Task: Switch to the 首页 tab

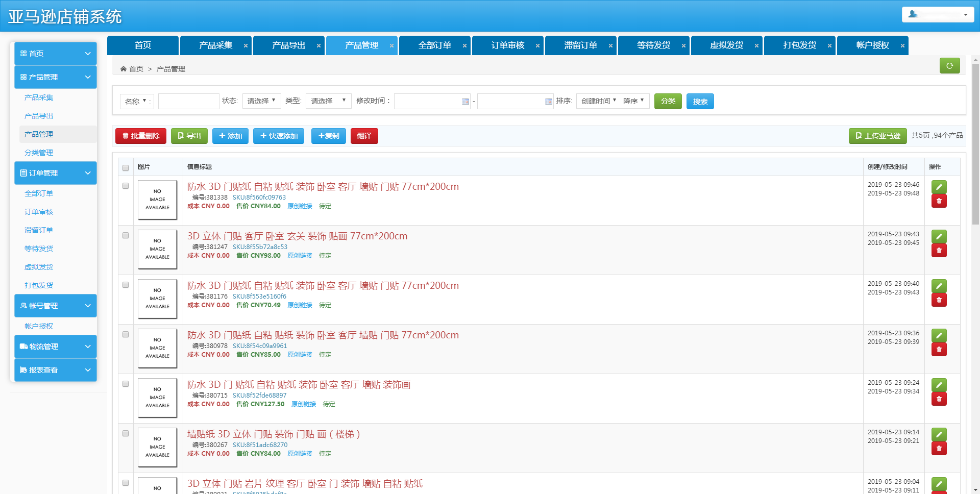Action: point(143,45)
